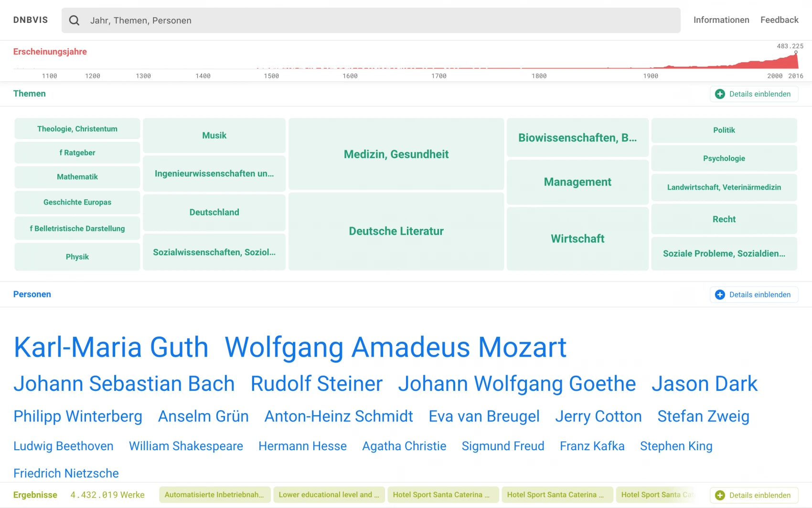Click the DNBVIS logo
This screenshot has width=812, height=508.
[x=31, y=20]
